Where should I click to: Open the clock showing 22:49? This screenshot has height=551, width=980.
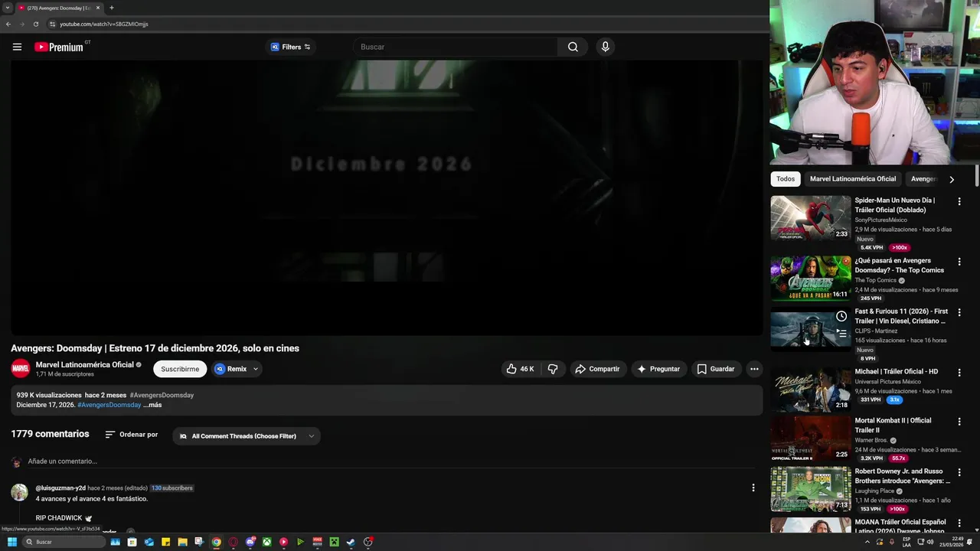click(952, 542)
